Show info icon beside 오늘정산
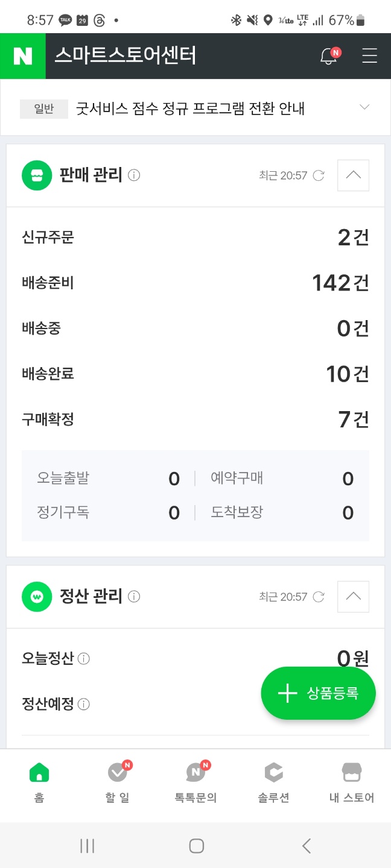 [84, 659]
